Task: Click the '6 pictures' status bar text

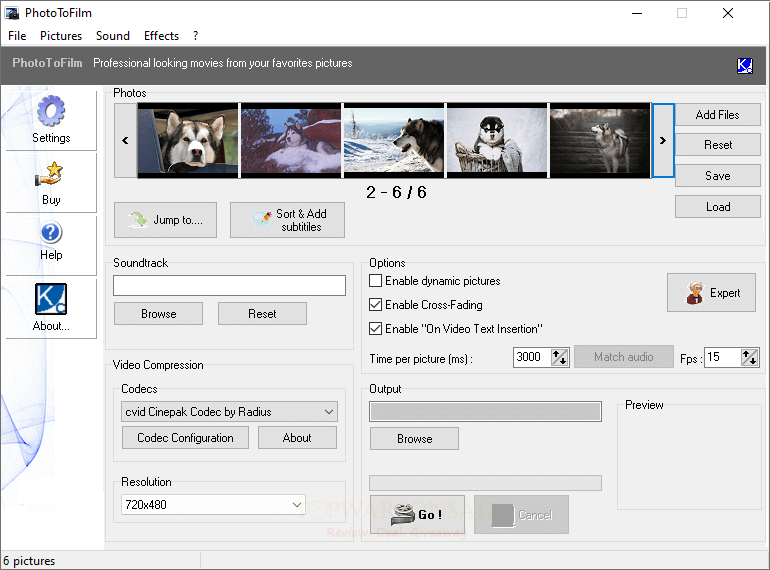Action: tap(29, 561)
